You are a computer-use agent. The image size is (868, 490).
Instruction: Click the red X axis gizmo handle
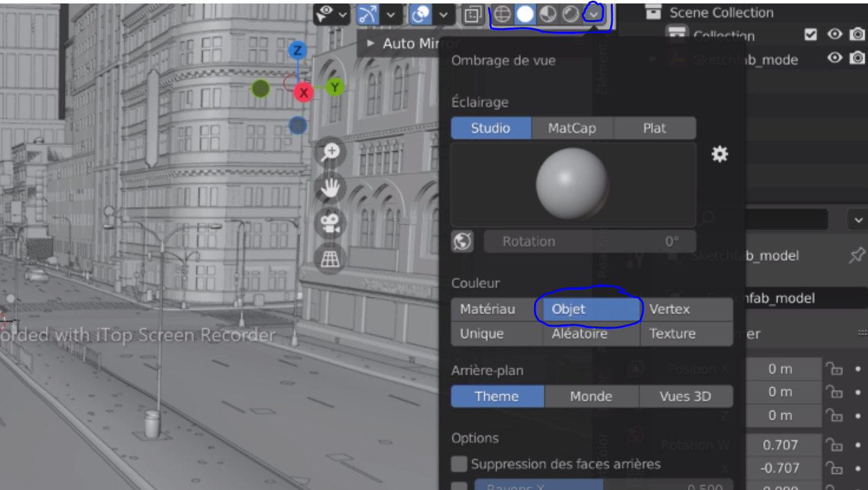point(304,92)
